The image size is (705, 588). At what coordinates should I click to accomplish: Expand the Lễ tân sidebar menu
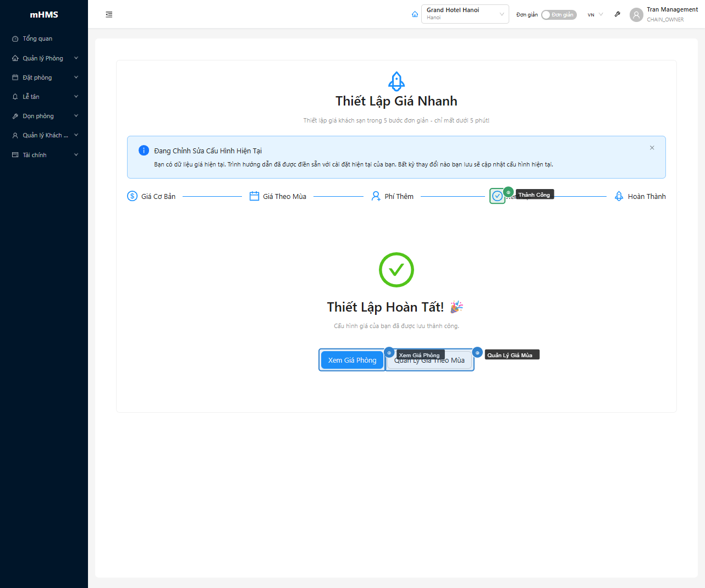click(44, 97)
